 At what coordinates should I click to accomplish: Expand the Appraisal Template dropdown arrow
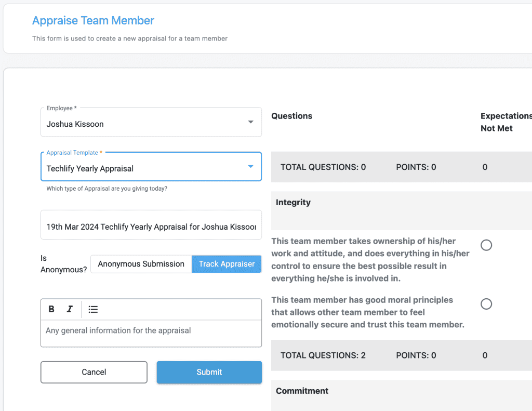pos(250,167)
